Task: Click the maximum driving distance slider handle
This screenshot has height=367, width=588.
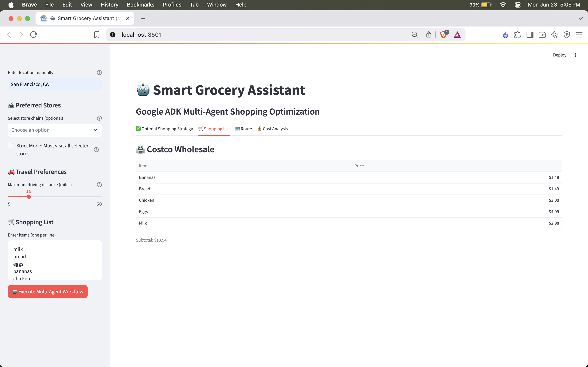Action: point(29,197)
